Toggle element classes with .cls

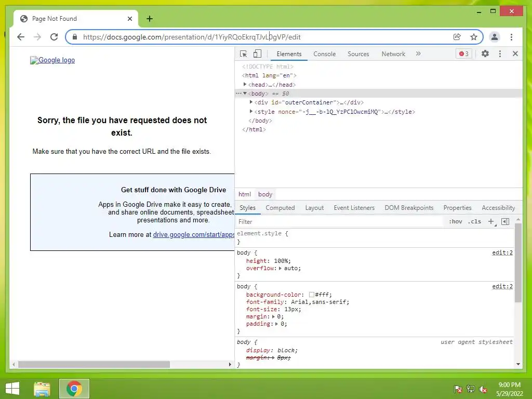point(474,221)
